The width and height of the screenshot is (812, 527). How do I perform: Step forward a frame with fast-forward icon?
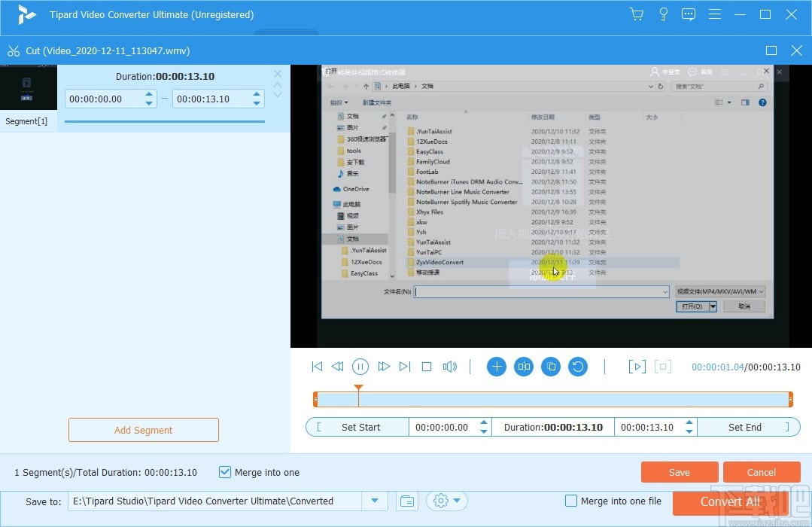pyautogui.click(x=384, y=367)
